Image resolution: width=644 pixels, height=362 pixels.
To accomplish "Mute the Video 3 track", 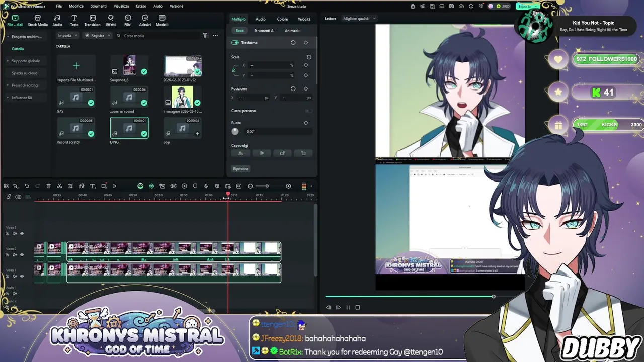I will click(14, 233).
